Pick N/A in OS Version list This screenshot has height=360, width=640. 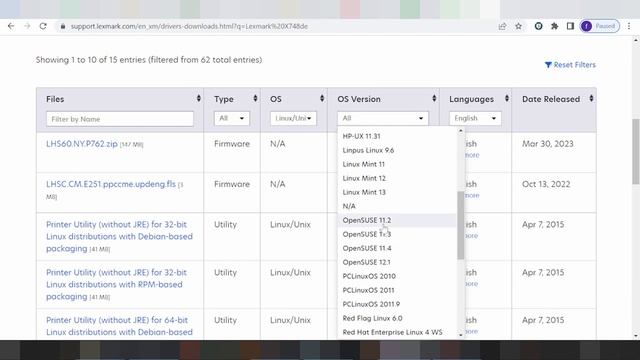coord(397,206)
